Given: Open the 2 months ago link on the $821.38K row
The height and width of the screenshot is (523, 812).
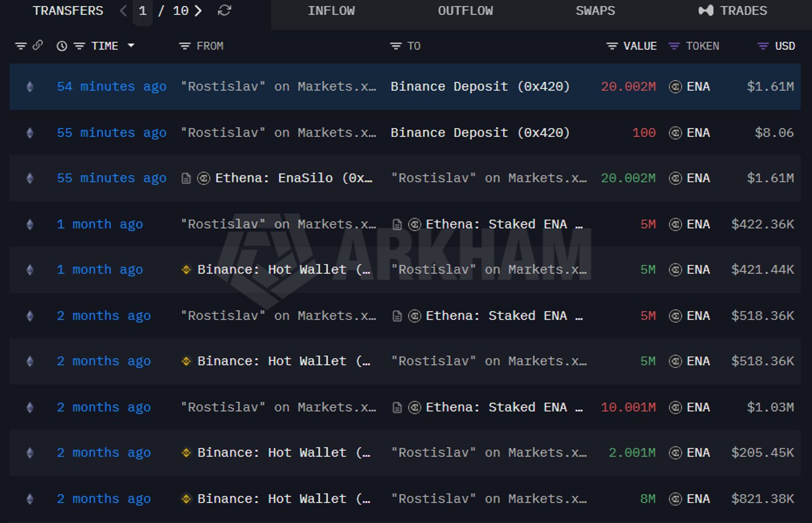Looking at the screenshot, I should coord(104,499).
